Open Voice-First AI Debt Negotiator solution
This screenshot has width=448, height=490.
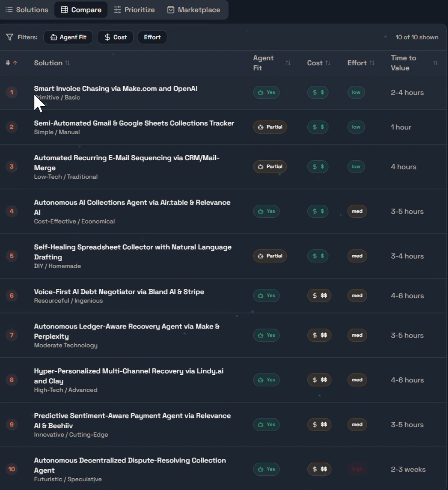tap(119, 292)
